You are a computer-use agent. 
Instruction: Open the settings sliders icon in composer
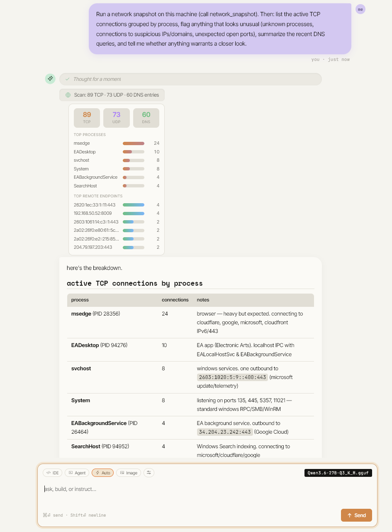click(149, 472)
